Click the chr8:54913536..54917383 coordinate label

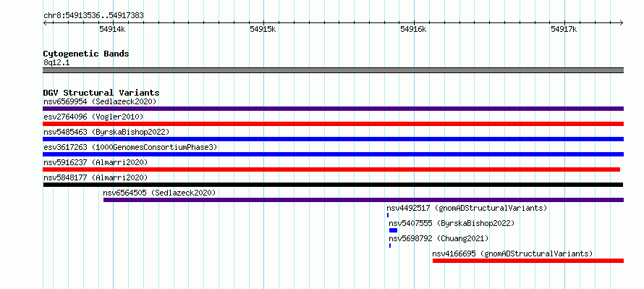tap(93, 16)
